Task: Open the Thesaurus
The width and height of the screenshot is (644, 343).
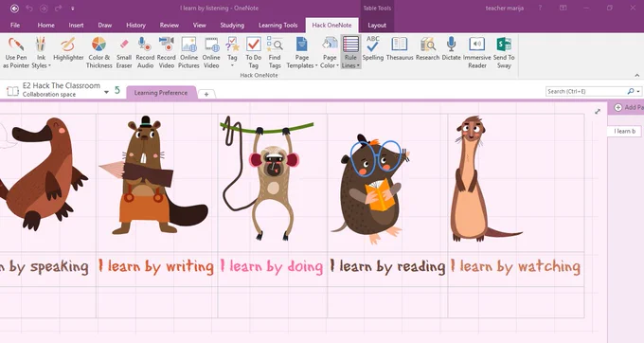Action: click(400, 49)
